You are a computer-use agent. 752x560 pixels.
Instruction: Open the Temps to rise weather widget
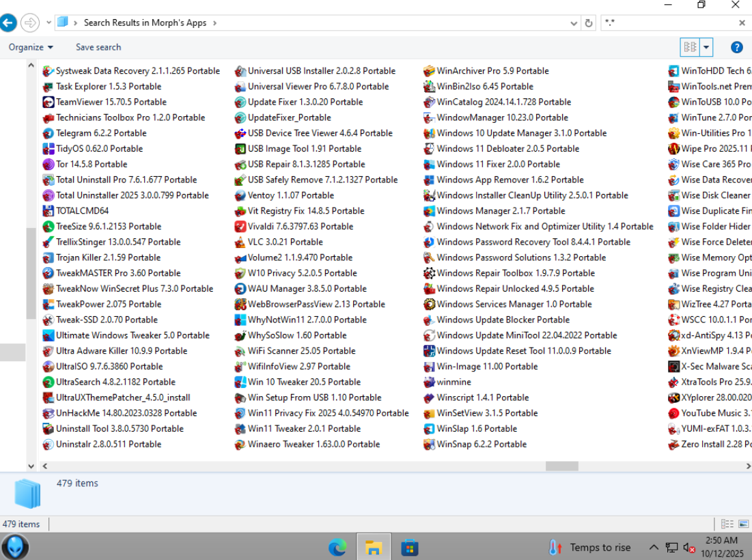(x=590, y=547)
